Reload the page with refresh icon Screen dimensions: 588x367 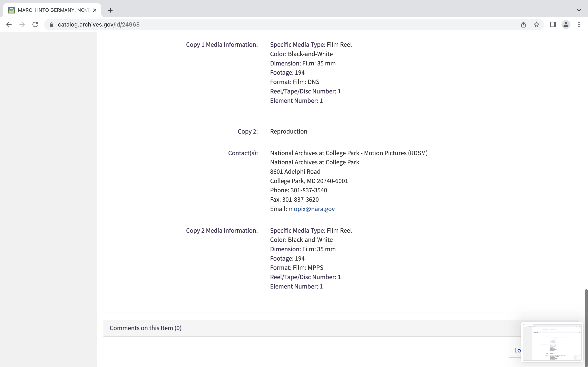[35, 24]
